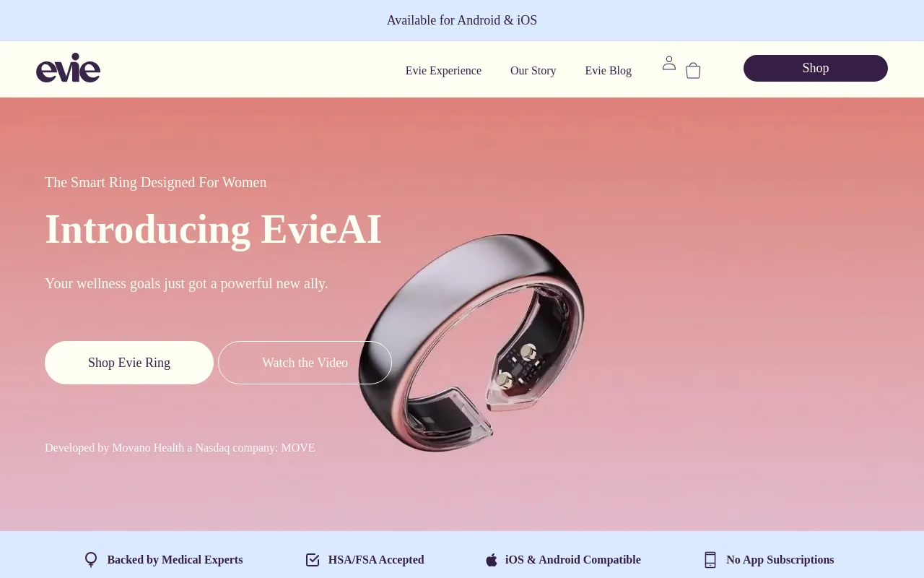Open the user account icon

pos(669,63)
